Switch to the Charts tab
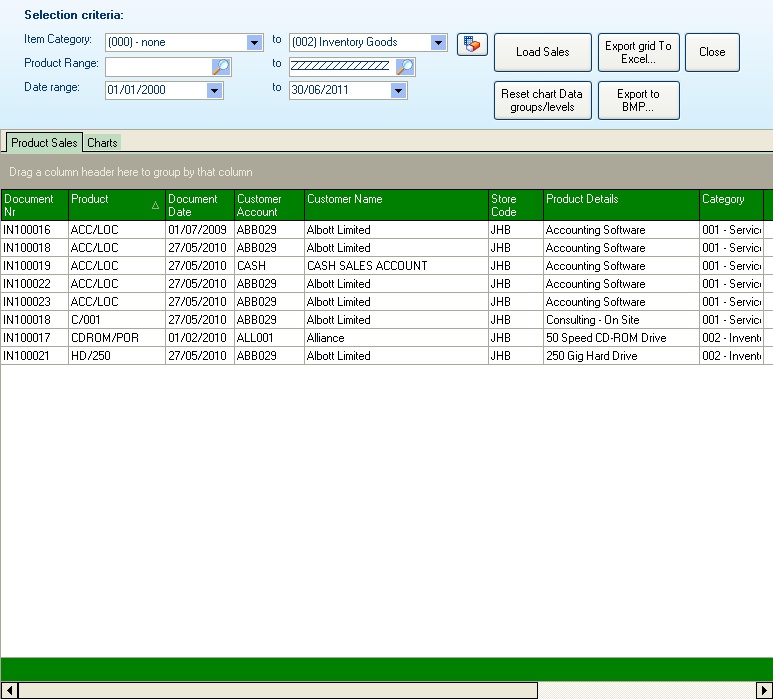Image resolution: width=773 pixels, height=699 pixels. [102, 143]
